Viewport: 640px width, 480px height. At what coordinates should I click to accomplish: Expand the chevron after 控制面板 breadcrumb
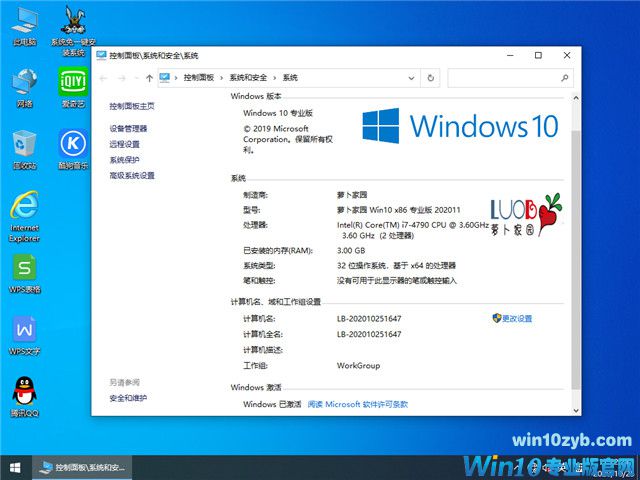(x=222, y=78)
